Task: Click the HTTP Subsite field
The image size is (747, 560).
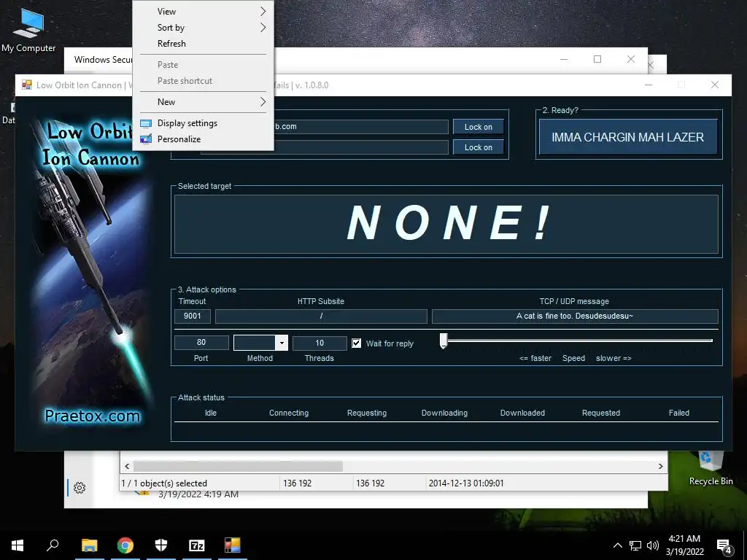Action: (321, 316)
